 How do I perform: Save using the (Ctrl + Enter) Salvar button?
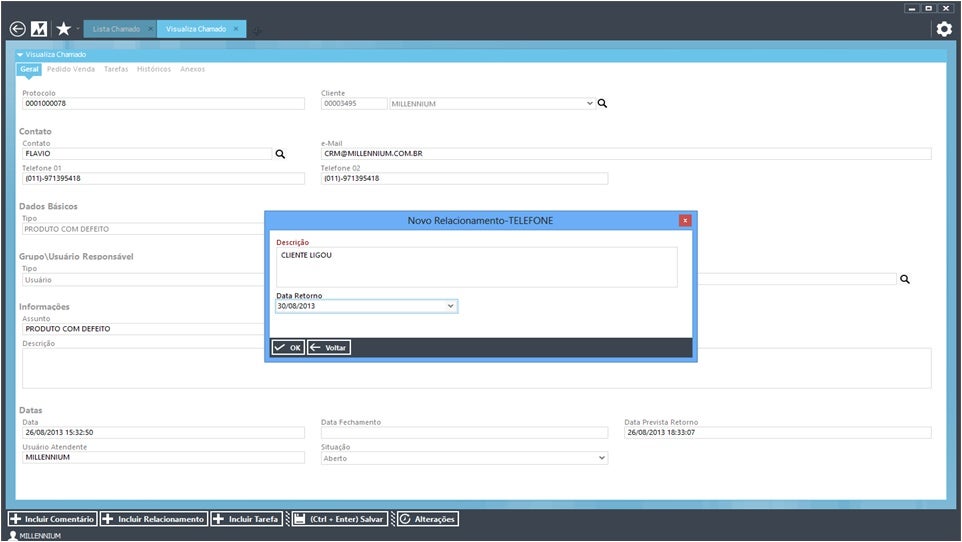click(339, 519)
